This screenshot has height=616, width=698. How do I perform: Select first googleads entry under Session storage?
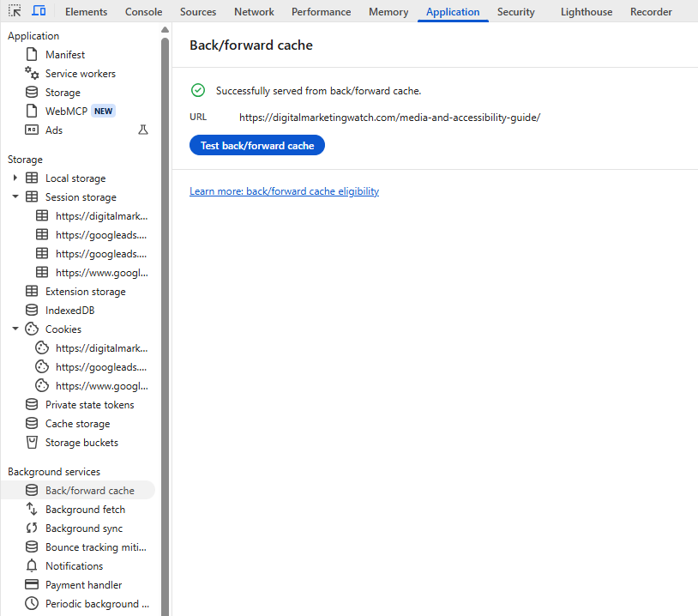101,235
